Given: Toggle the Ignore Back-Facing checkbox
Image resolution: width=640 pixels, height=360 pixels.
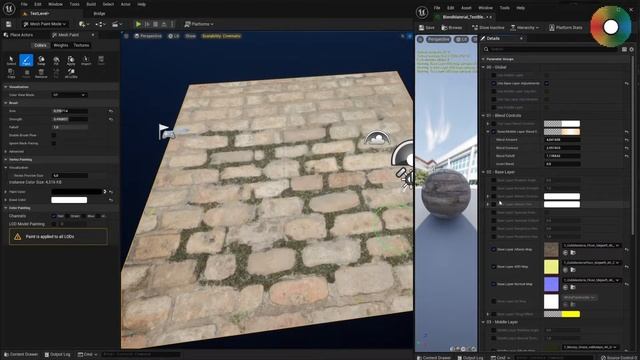Looking at the screenshot, I should [x=54, y=143].
